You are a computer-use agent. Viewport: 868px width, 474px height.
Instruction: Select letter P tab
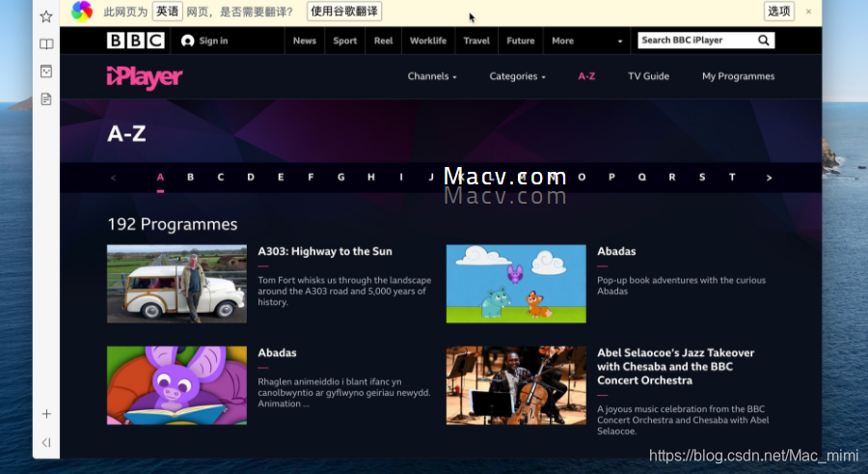[x=611, y=178]
